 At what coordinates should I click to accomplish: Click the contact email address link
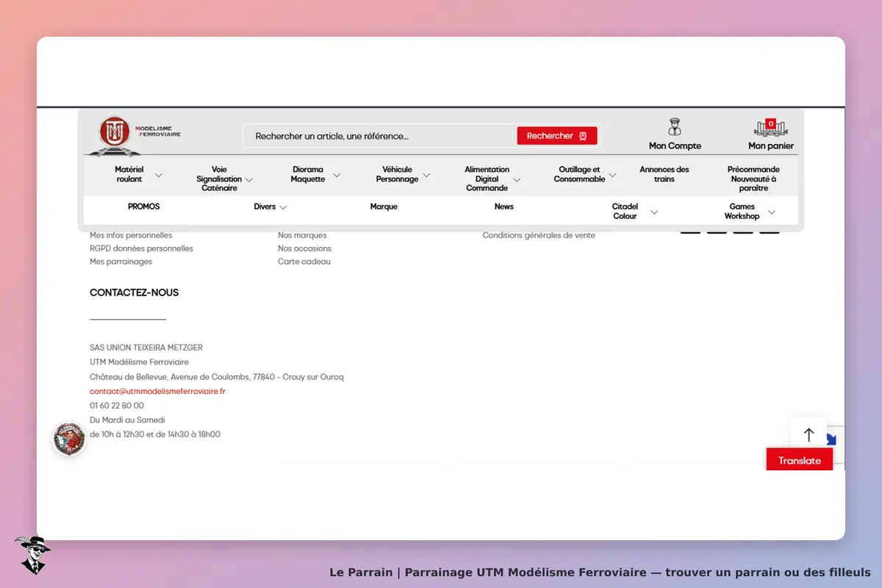(x=157, y=391)
